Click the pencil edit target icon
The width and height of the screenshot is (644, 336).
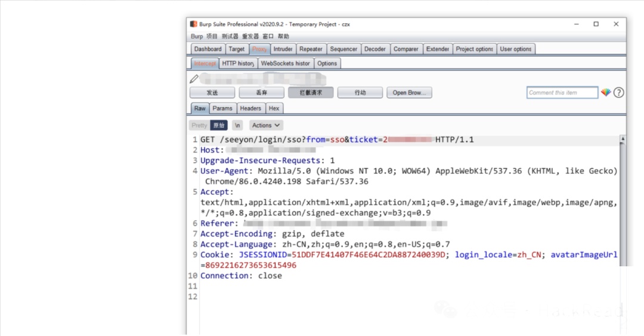194,79
